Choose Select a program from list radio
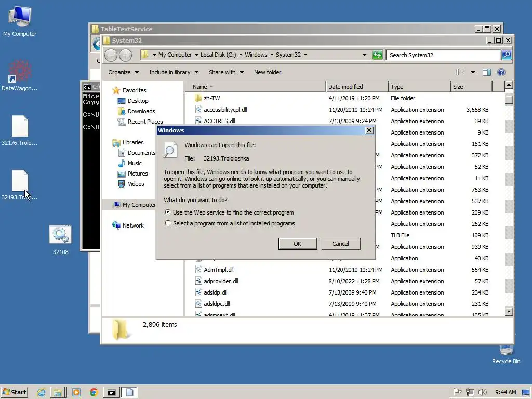 click(x=168, y=223)
